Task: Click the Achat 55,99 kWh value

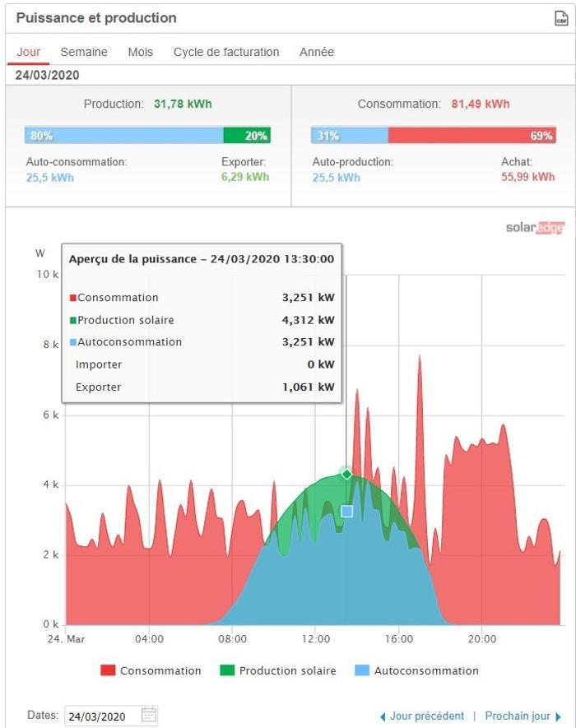Action: pyautogui.click(x=527, y=177)
